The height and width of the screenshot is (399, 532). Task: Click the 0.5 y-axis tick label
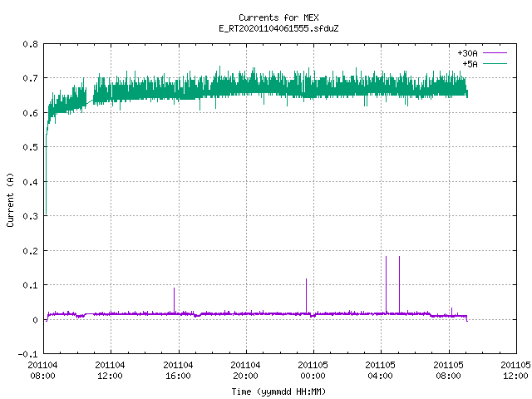click(x=30, y=147)
